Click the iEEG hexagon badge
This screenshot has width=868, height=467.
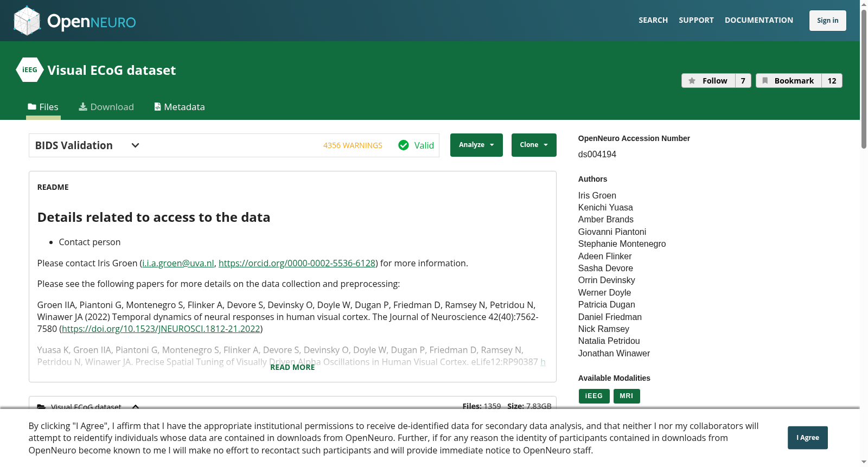point(30,70)
